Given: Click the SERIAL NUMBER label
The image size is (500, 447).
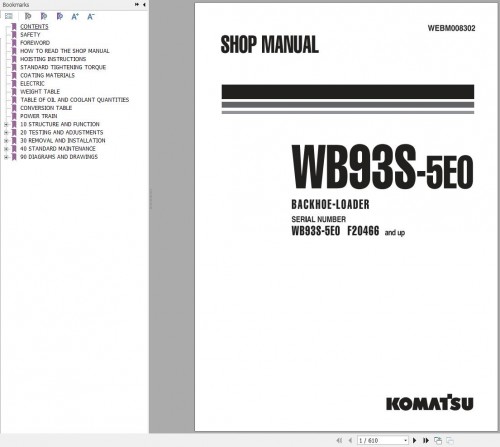Looking at the screenshot, I should coord(318,219).
